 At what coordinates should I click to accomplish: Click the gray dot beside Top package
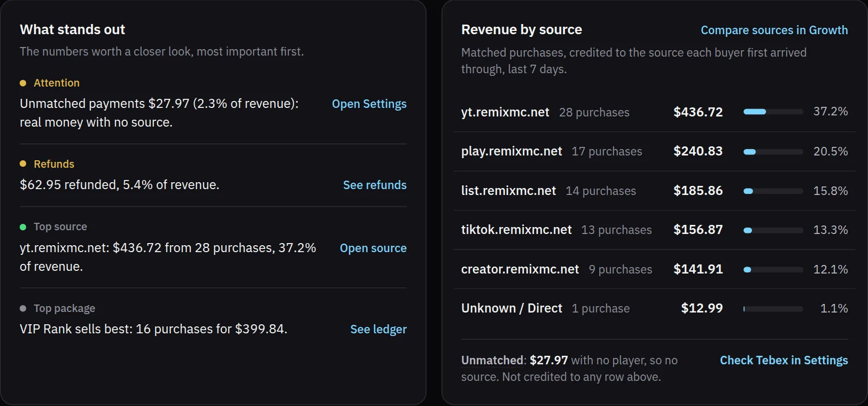pyautogui.click(x=23, y=308)
